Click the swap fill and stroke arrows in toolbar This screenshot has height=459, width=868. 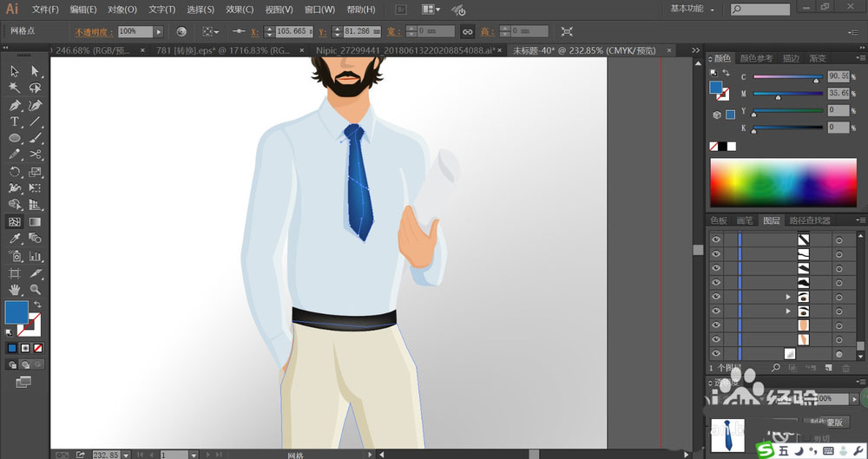click(x=37, y=305)
